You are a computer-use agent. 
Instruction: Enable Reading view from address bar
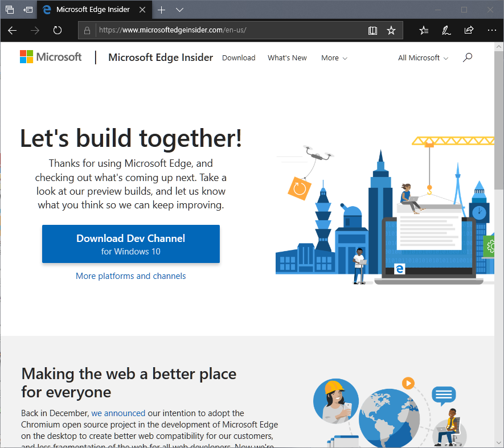coord(372,31)
